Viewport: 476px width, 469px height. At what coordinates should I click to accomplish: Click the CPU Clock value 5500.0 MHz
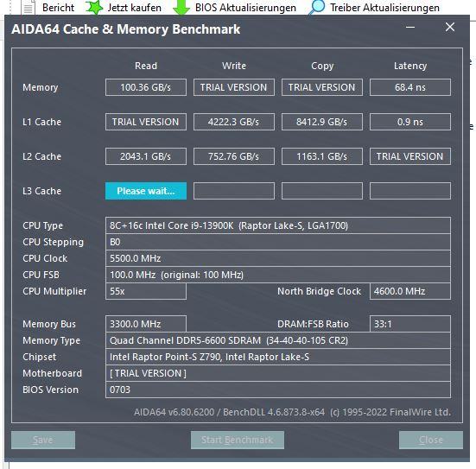pyautogui.click(x=278, y=258)
